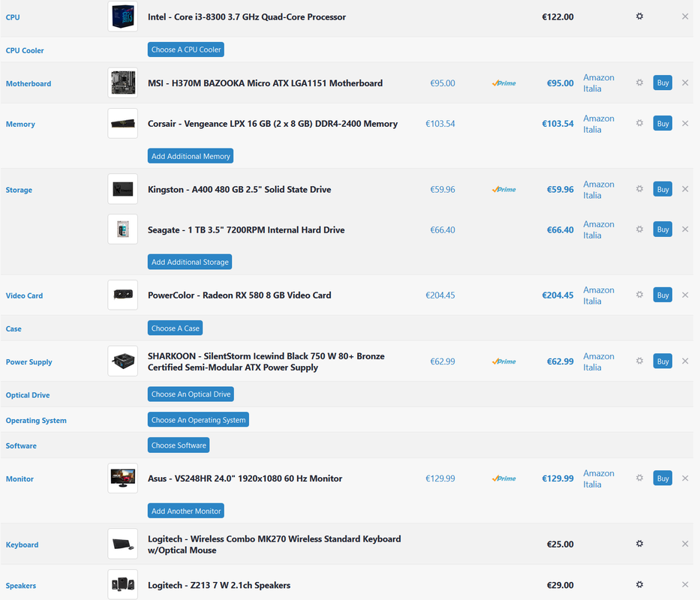Remove the Logitech Z213 speakers
700x600 pixels.
tap(685, 585)
